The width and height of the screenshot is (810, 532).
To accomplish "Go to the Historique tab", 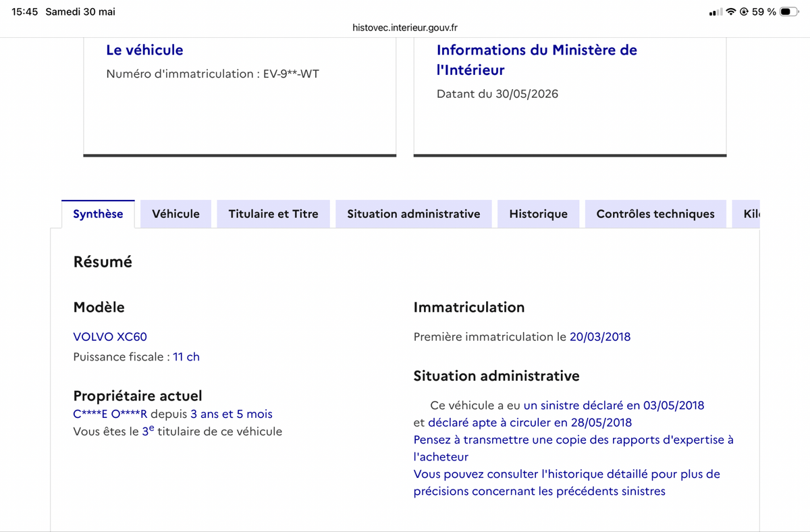I will tap(538, 214).
